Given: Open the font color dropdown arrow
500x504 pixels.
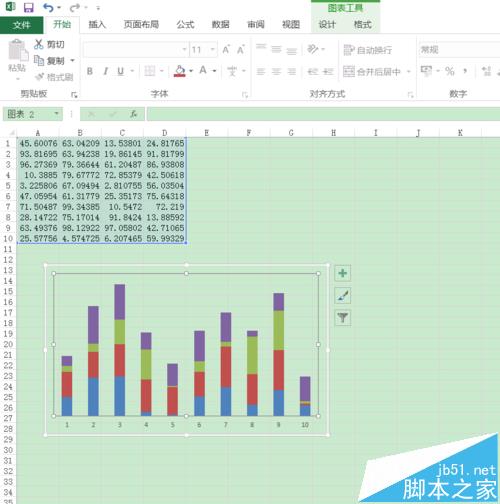Looking at the screenshot, I should (214, 71).
